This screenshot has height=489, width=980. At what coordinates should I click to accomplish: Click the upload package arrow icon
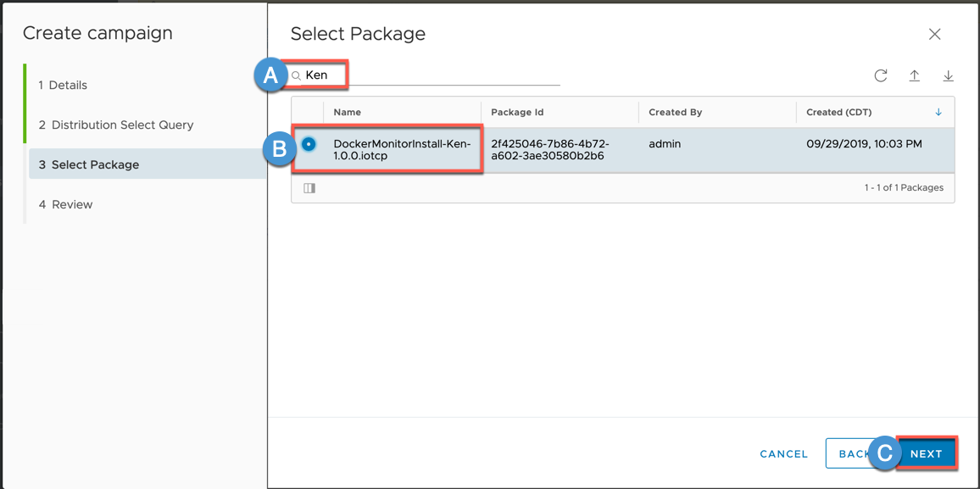pos(915,75)
